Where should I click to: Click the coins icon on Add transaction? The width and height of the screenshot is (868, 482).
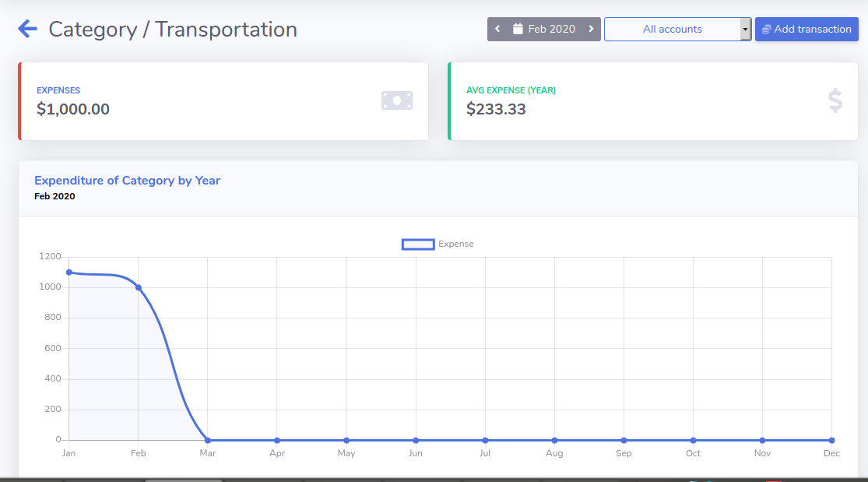click(766, 30)
